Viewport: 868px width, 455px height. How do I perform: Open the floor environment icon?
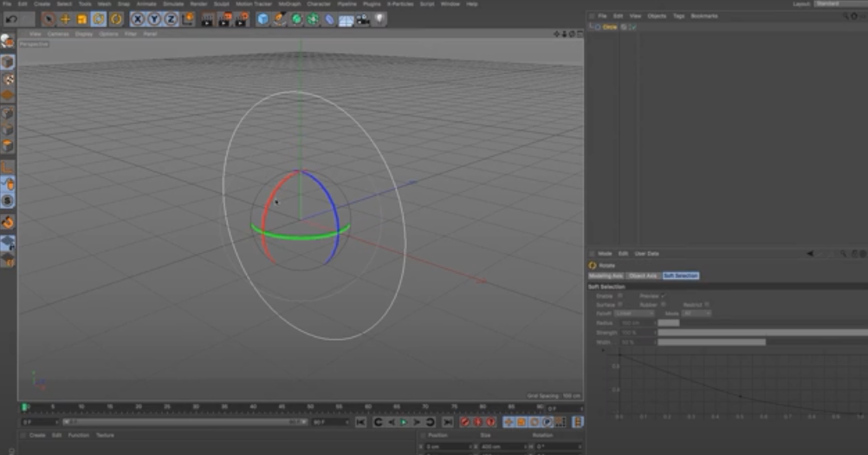click(x=346, y=20)
